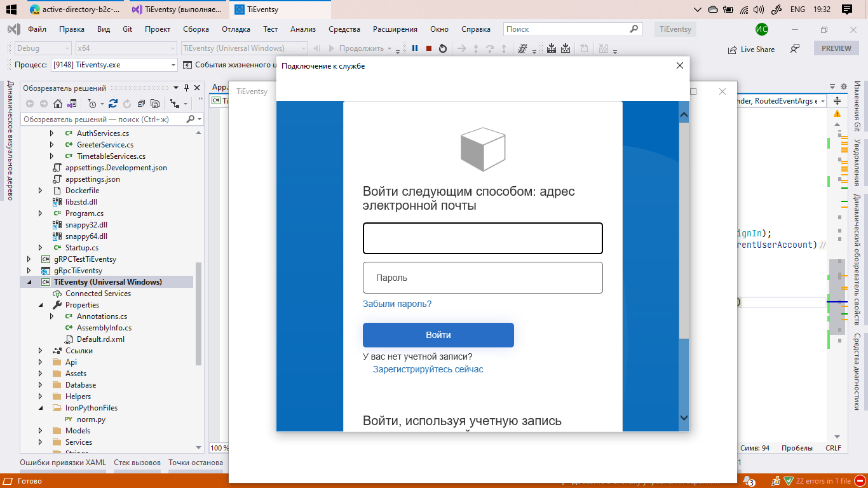Expand the AuthServices.cs node
Image resolution: width=868 pixels, height=488 pixels.
point(52,133)
